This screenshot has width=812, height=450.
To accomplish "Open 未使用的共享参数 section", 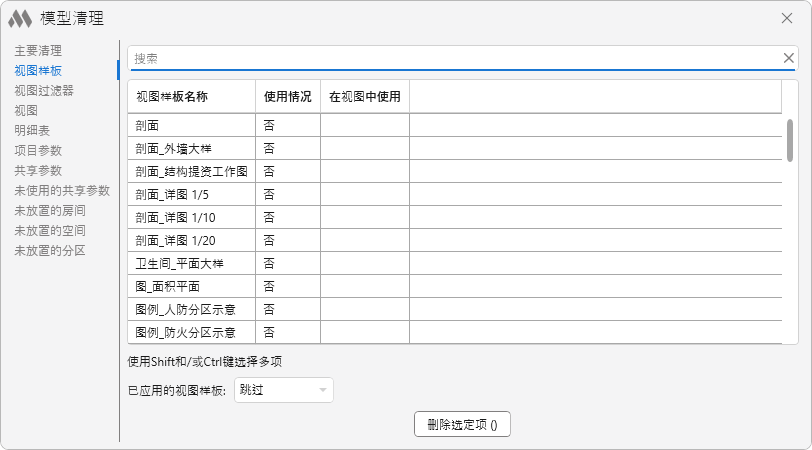I will [x=62, y=190].
